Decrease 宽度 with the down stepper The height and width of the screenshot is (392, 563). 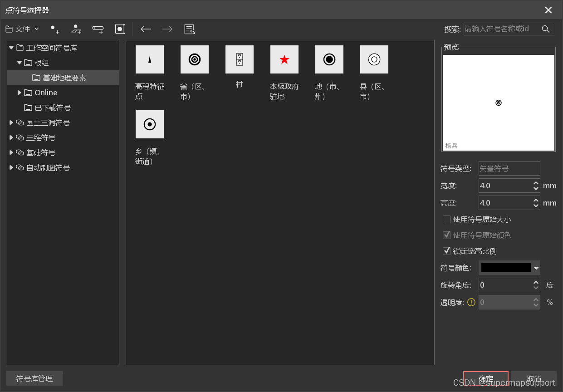click(536, 189)
